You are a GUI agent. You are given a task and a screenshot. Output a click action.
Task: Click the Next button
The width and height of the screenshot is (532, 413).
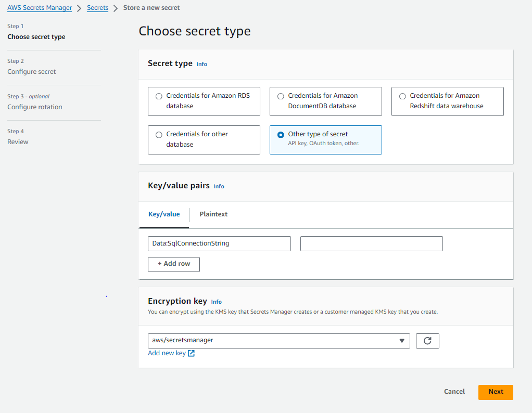(x=496, y=392)
